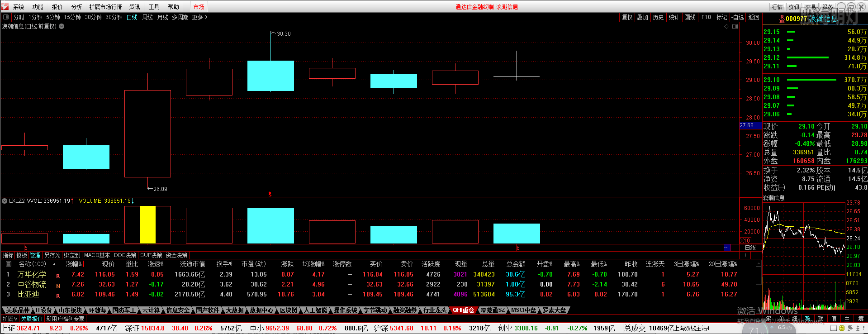Open the 系统 menu
This screenshot has height=334, width=868.
(19, 7)
